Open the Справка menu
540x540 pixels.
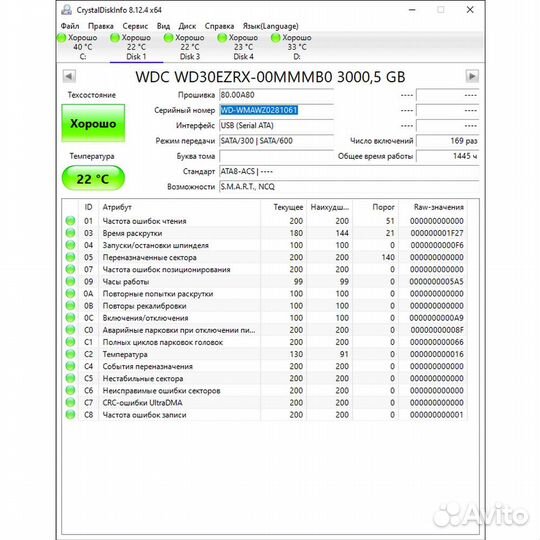(219, 26)
